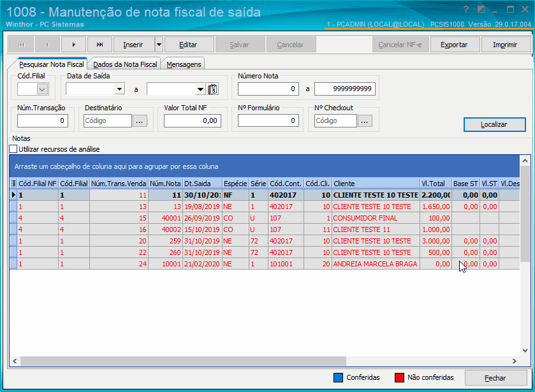
Task: Click the red Não conferidas legend swatch
Action: (x=400, y=378)
